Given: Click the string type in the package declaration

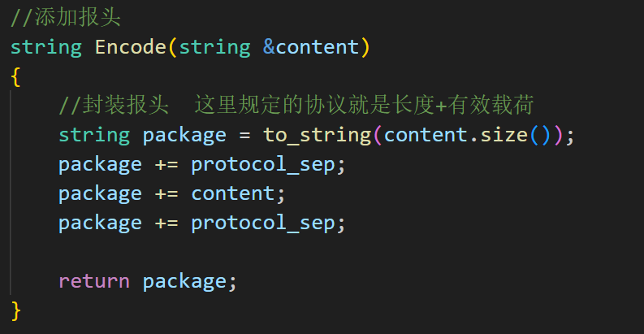Looking at the screenshot, I should pyautogui.click(x=94, y=134).
